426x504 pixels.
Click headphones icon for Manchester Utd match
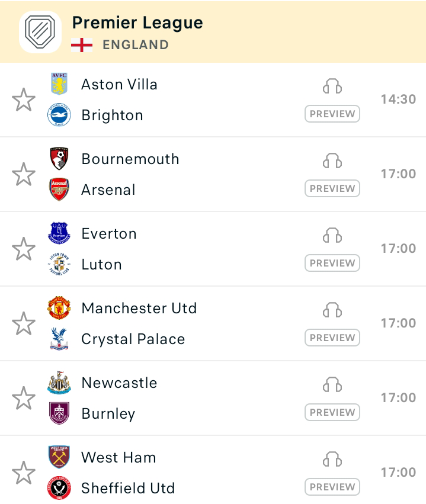tap(332, 310)
